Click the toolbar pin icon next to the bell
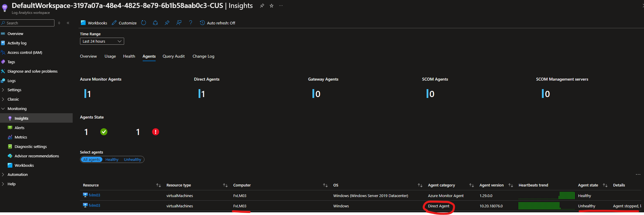The image size is (644, 215). pyautogui.click(x=167, y=23)
